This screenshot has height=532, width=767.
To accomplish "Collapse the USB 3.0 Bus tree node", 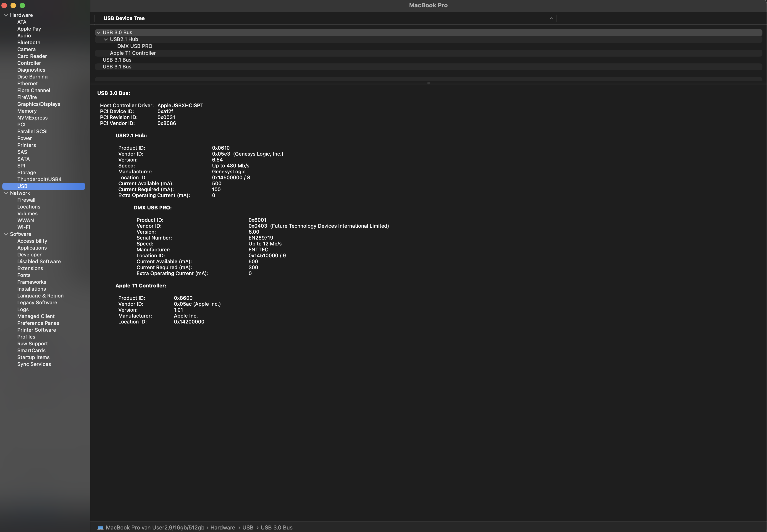I will (99, 32).
